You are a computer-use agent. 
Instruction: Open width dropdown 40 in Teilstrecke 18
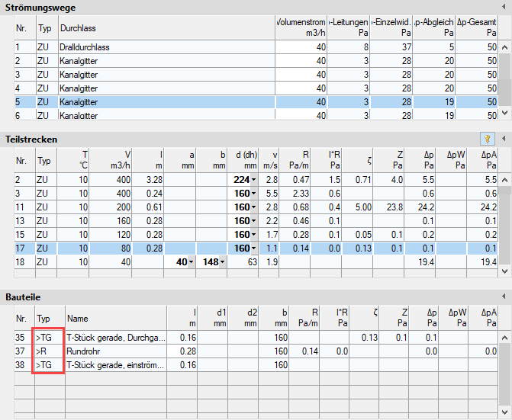coord(191,262)
